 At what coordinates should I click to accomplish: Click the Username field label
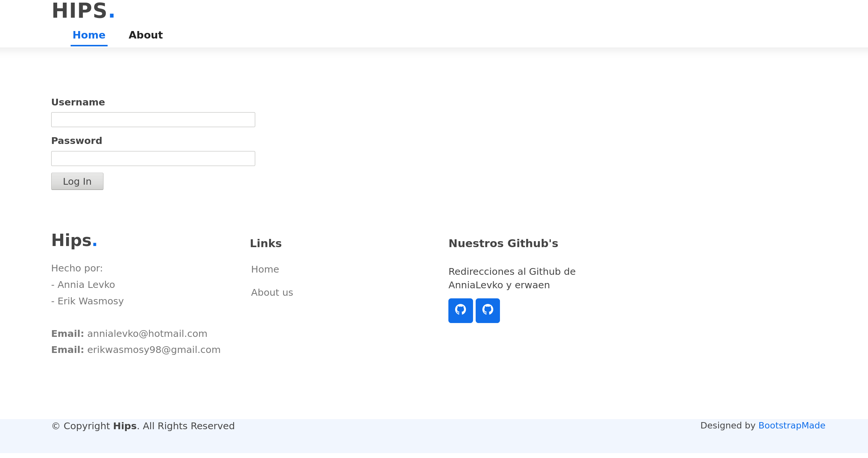[78, 102]
